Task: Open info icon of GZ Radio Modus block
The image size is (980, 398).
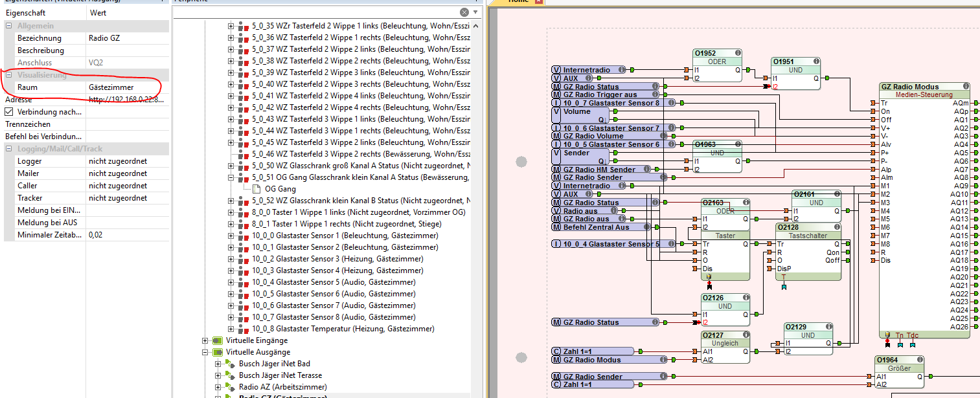Action: point(966,86)
